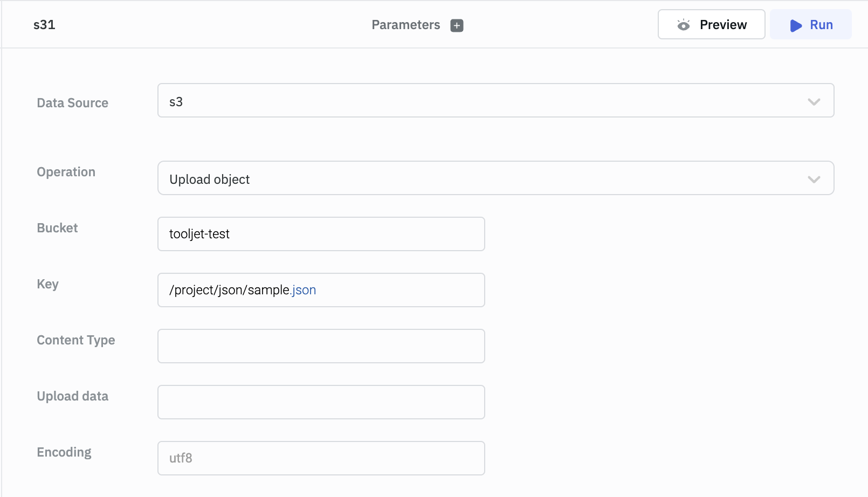Click into the Key path field

point(321,290)
